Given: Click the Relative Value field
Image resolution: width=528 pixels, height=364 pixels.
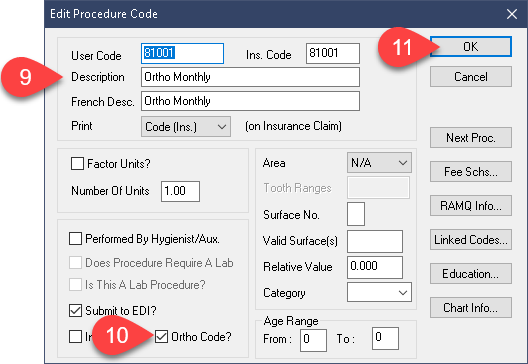Looking at the screenshot, I should pos(375,267).
